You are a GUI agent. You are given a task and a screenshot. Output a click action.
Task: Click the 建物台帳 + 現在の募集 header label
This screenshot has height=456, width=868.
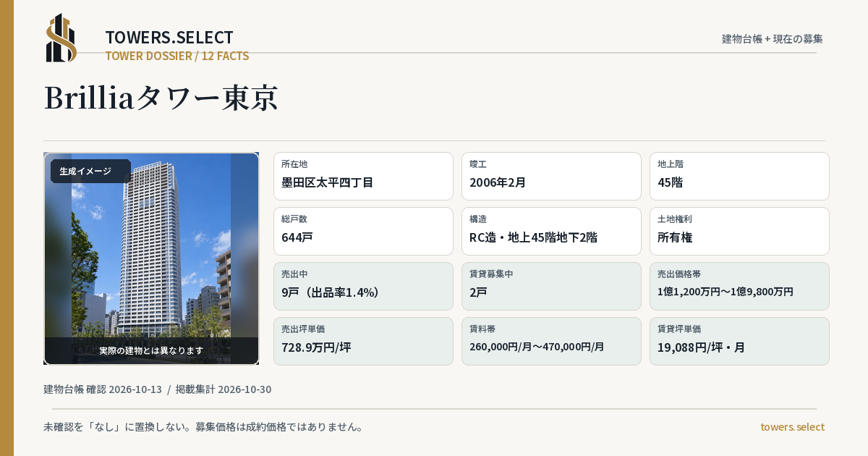pyautogui.click(x=773, y=38)
